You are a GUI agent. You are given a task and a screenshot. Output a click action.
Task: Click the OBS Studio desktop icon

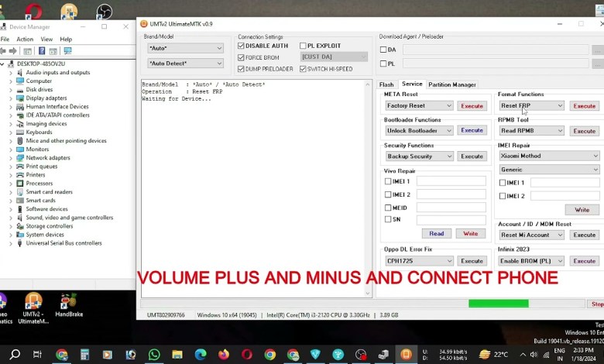coord(104,12)
